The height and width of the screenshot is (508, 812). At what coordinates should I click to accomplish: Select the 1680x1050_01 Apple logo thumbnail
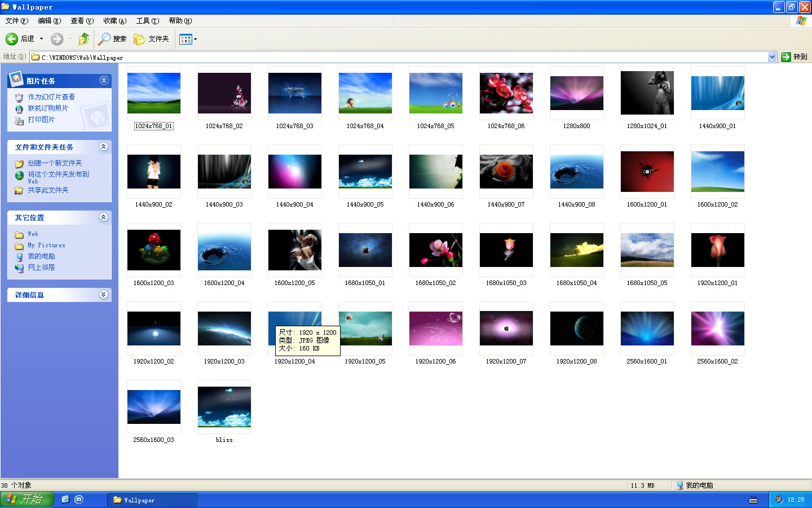coord(365,250)
